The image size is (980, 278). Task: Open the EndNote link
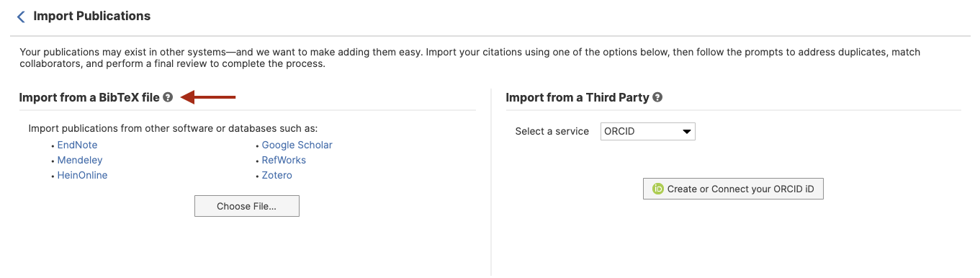click(77, 145)
